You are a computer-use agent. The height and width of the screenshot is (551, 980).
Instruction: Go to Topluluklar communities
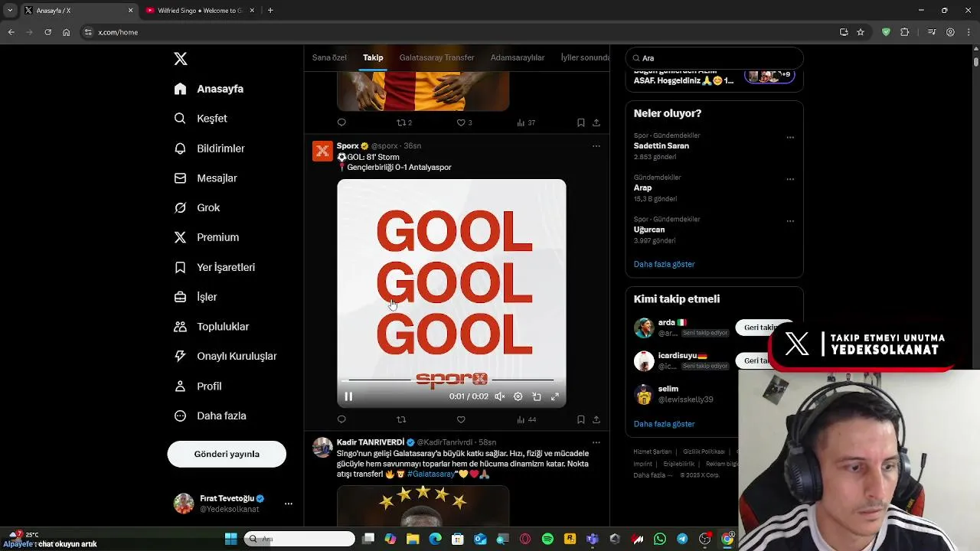[x=212, y=327]
